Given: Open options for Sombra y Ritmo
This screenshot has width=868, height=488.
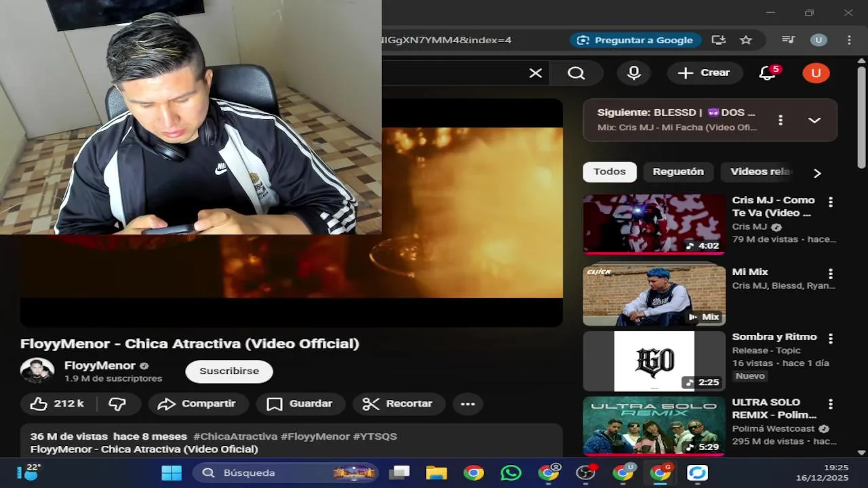Looking at the screenshot, I should (831, 338).
